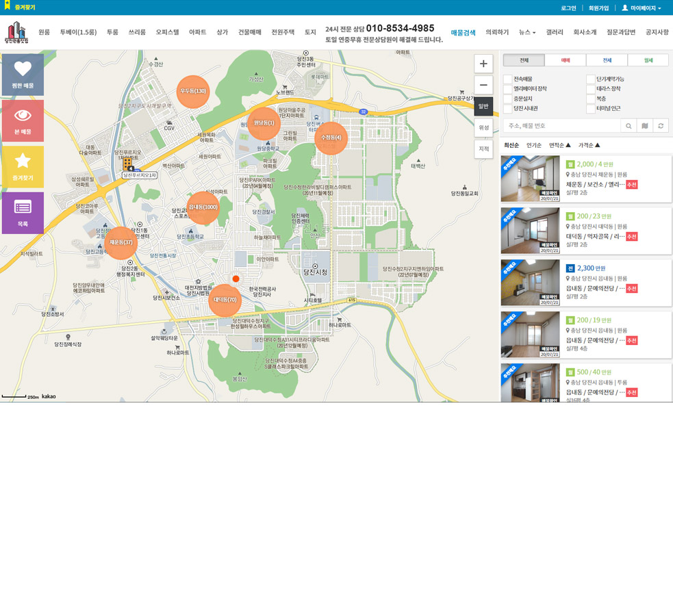Viewport: 673px width, 616px height.
Task: Switch map to 지적 cadastral view
Action: pyautogui.click(x=483, y=149)
